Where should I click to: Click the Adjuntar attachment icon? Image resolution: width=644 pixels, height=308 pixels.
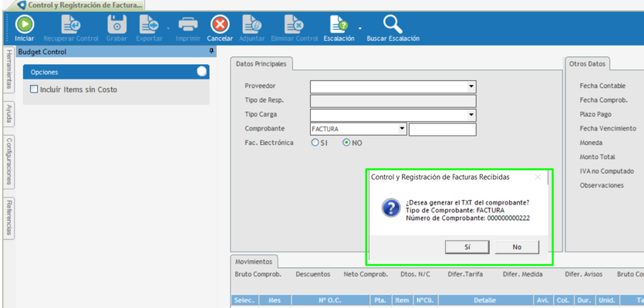tap(252, 24)
